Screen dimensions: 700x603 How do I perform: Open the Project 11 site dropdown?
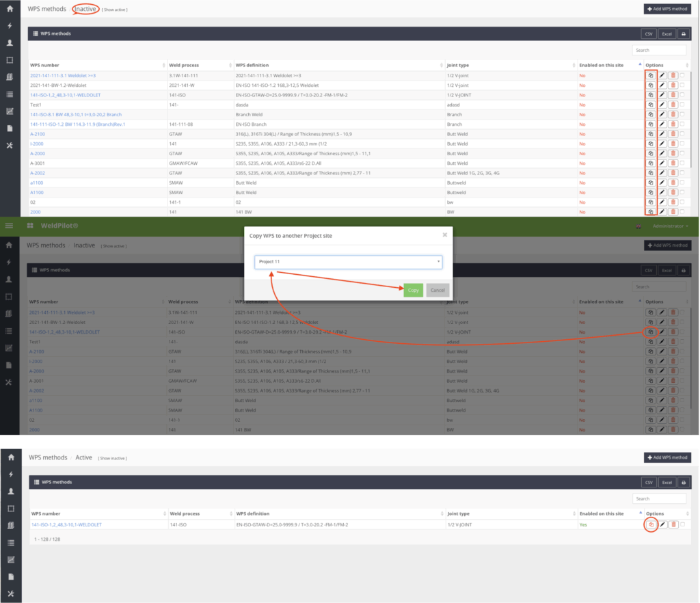click(x=349, y=262)
